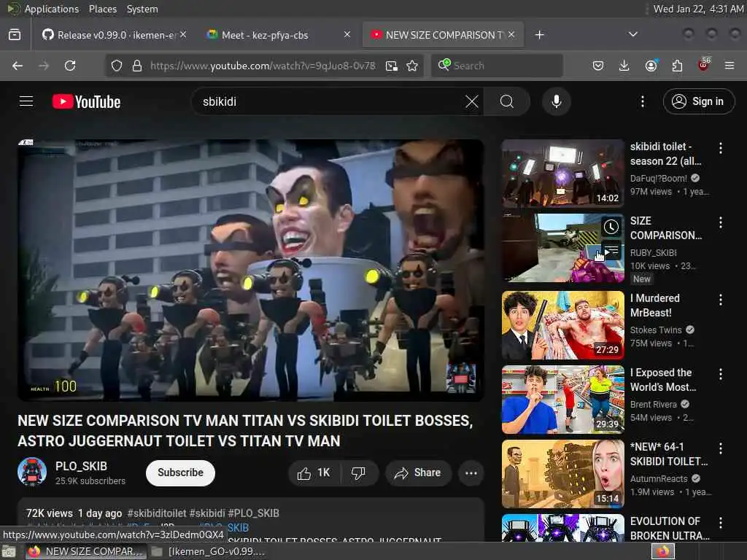This screenshot has width=747, height=560.
Task: Open the Firefox icon in the bottom panel
Action: point(663,551)
